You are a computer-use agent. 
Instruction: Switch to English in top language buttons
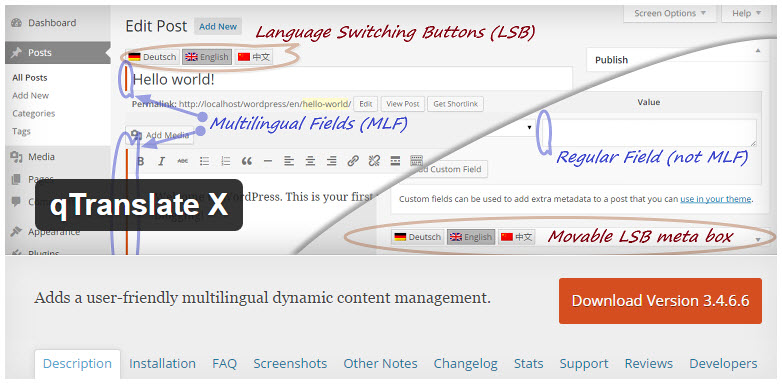click(206, 57)
